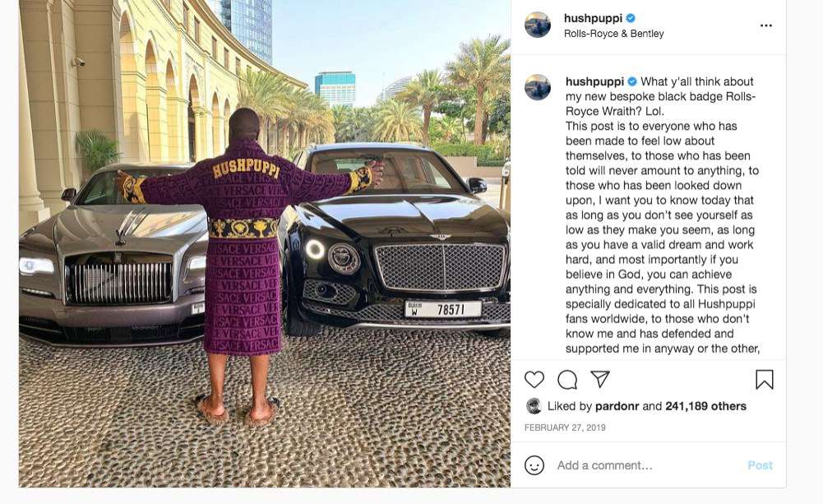
Task: Click the Post comment button
Action: 760,465
